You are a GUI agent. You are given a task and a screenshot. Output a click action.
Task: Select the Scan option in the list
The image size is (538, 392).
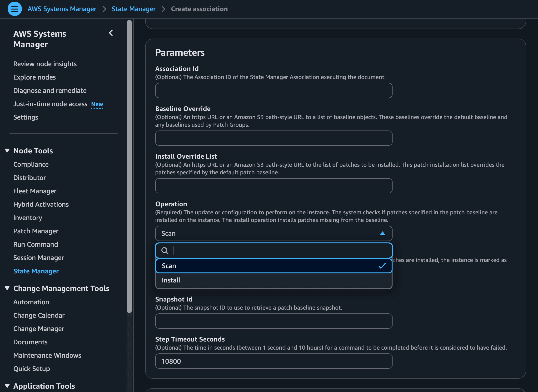click(274, 266)
